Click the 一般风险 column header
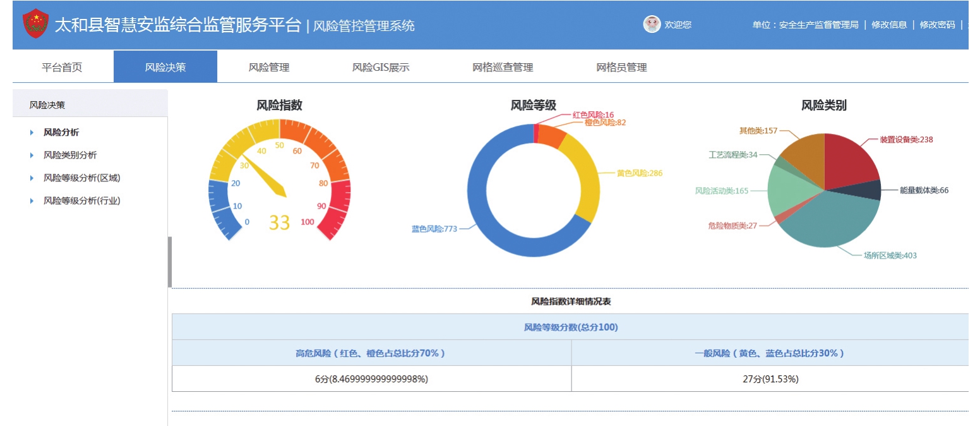The height and width of the screenshot is (426, 980). (x=770, y=353)
